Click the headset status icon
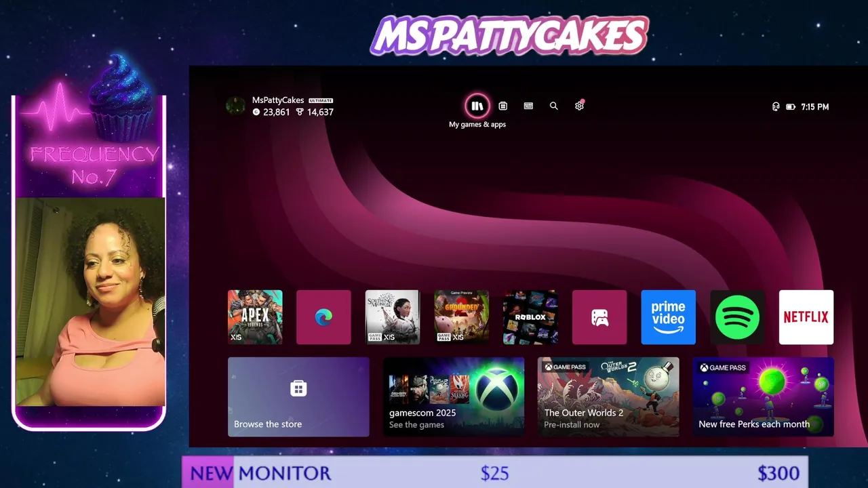This screenshot has height=488, width=868. 776,106
